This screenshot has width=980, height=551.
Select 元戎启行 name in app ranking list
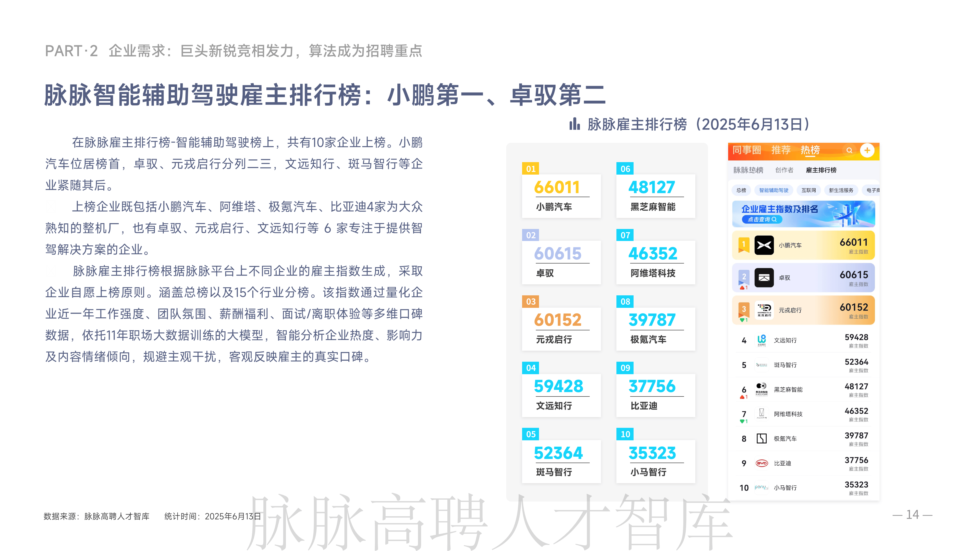pyautogui.click(x=790, y=310)
